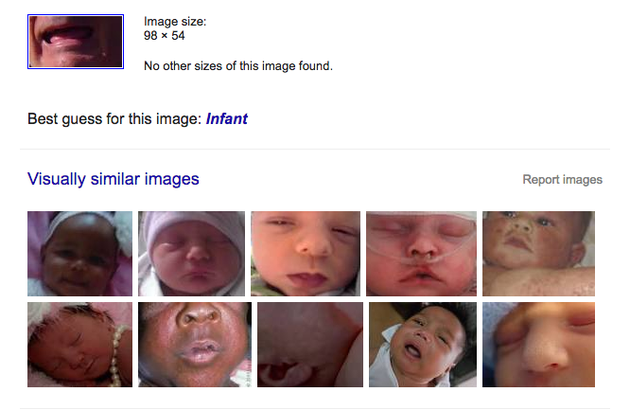The width and height of the screenshot is (630, 410).
Task: Open the close-up baby face with closed eyes
Action: click(x=305, y=254)
